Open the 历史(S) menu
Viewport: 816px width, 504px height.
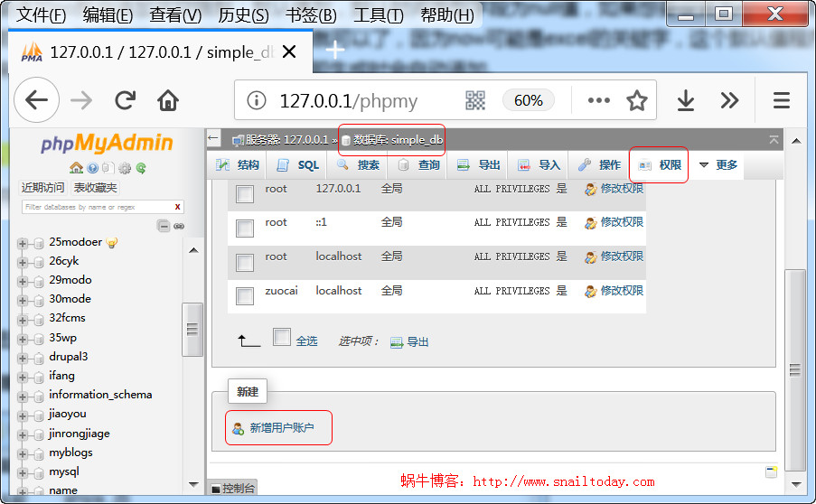(x=243, y=15)
